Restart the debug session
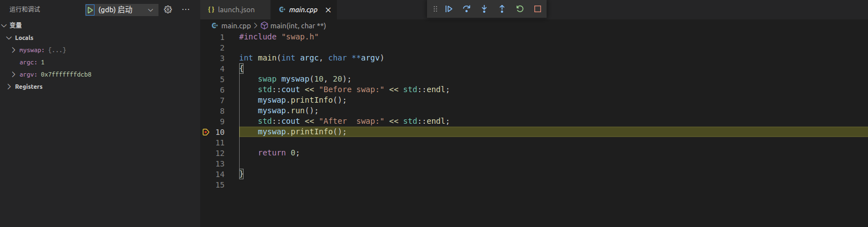868x227 pixels. point(520,9)
